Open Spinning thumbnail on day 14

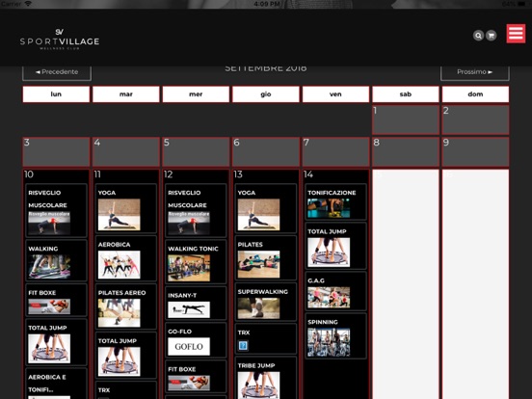(329, 342)
